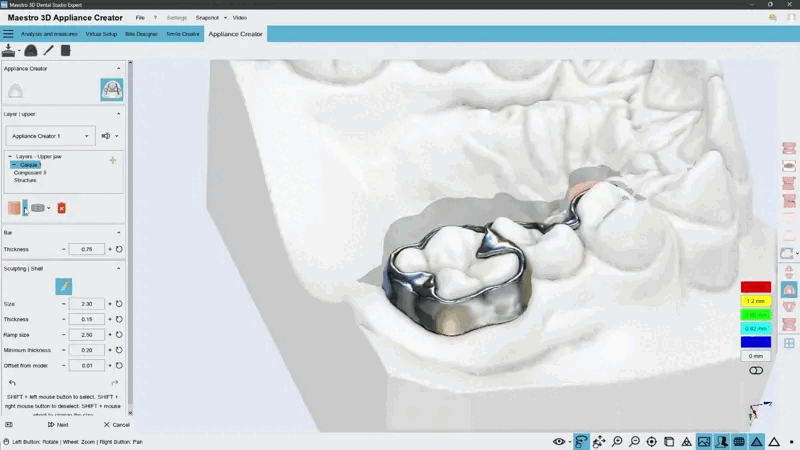Reset sculpting Size value
The width and height of the screenshot is (800, 450).
(x=119, y=304)
